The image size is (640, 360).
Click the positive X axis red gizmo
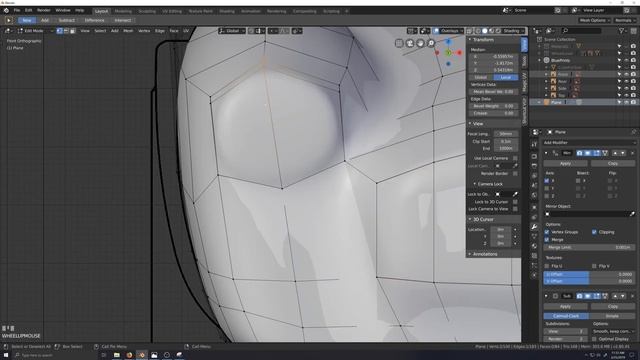pos(459,53)
